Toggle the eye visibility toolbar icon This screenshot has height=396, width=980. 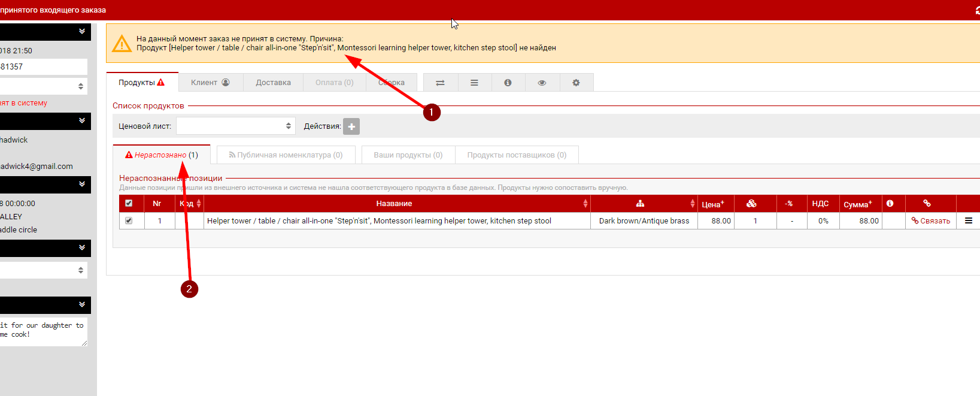pos(542,83)
